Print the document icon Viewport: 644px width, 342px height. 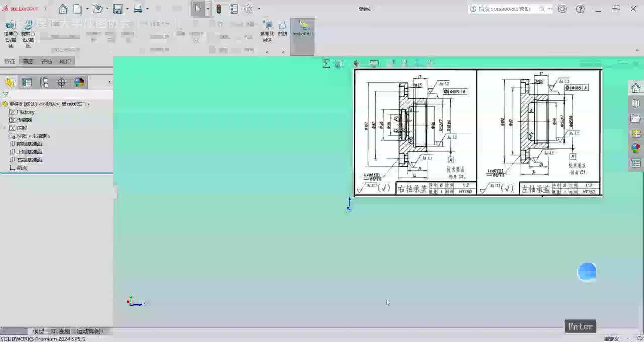click(137, 9)
